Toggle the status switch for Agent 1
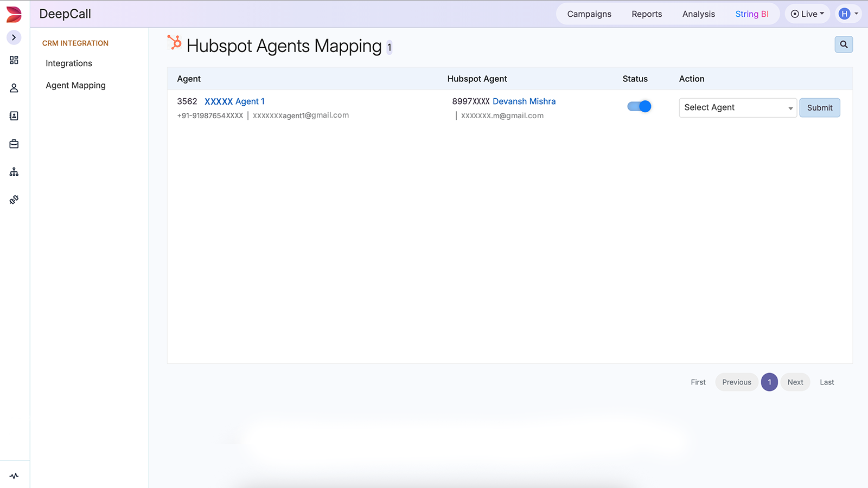Image resolution: width=868 pixels, height=488 pixels. point(639,106)
